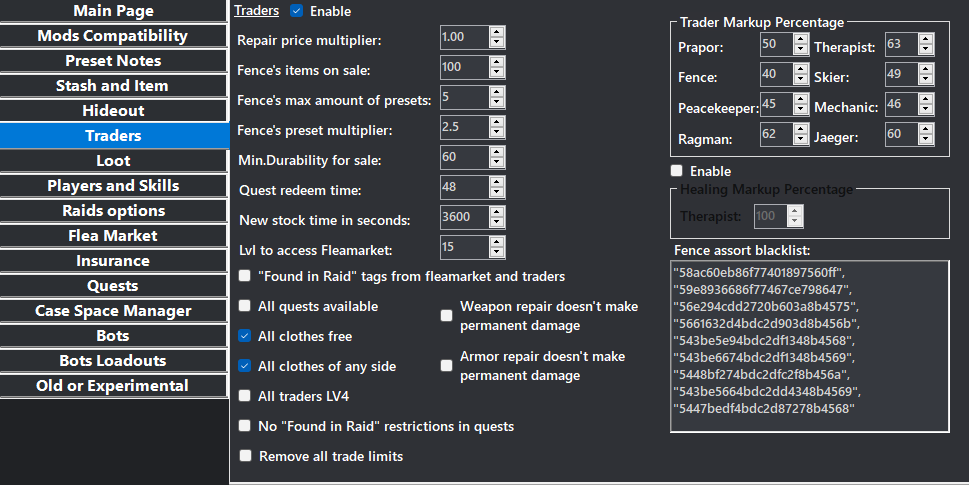Uncheck All clothes free option
The height and width of the screenshot is (485, 969).
point(245,336)
